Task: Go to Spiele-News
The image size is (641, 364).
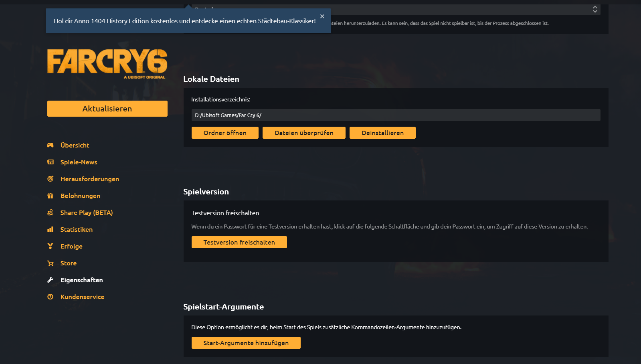Action: (79, 162)
